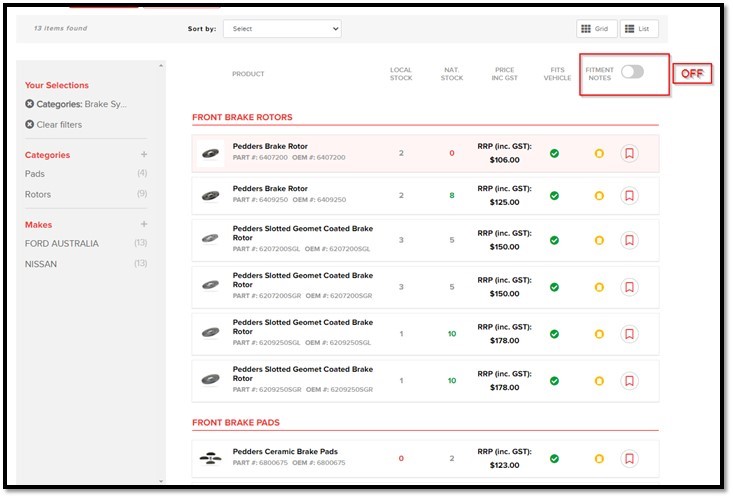The height and width of the screenshot is (498, 733).
Task: Open fitment notes circle for rotor 6207200SGR
Action: click(x=599, y=287)
